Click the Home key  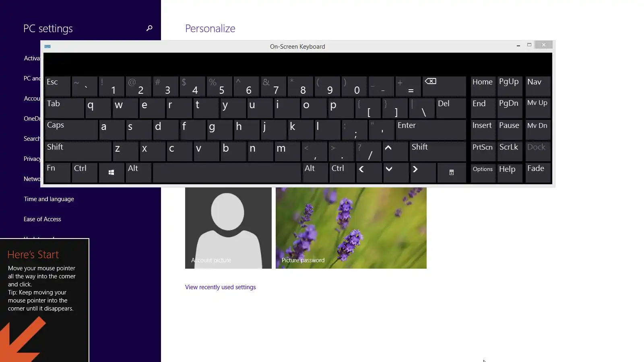coord(483,86)
